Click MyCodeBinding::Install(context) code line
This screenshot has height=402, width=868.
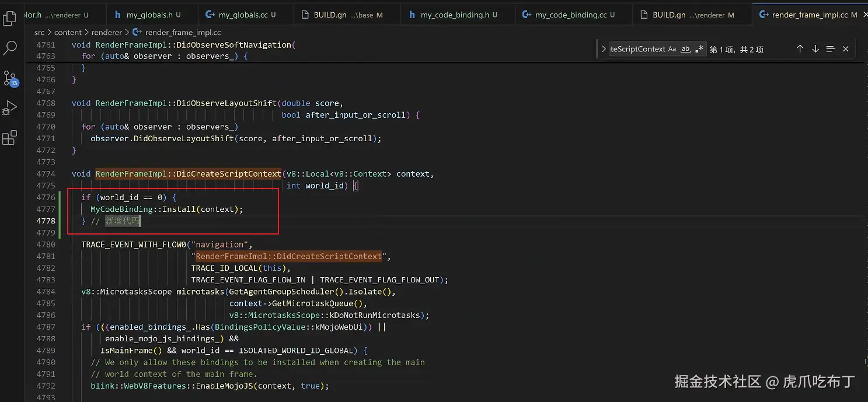166,209
